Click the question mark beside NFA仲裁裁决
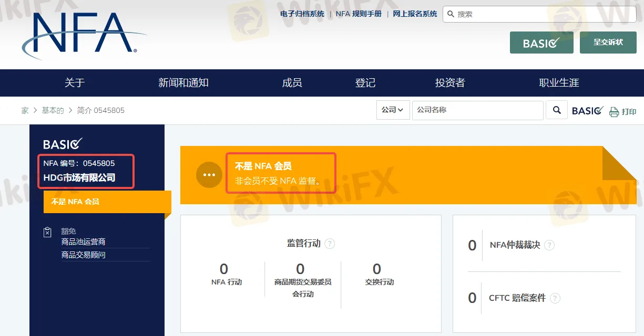 pos(549,245)
